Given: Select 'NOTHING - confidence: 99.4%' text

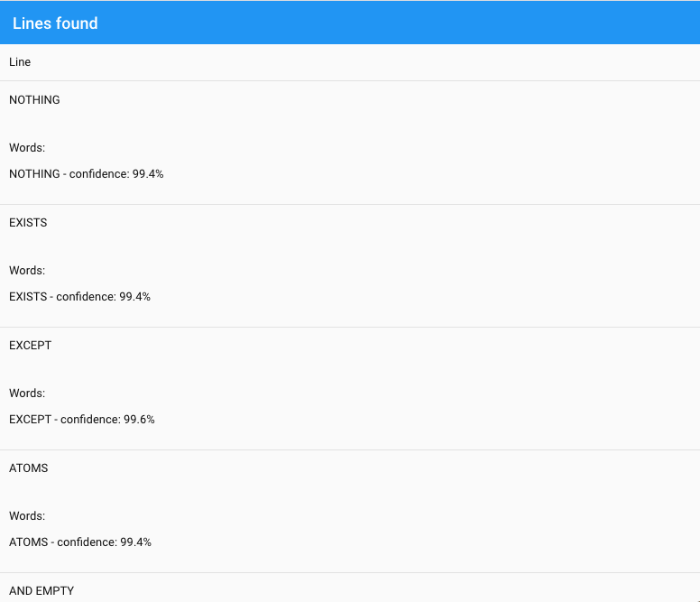Looking at the screenshot, I should [x=87, y=173].
